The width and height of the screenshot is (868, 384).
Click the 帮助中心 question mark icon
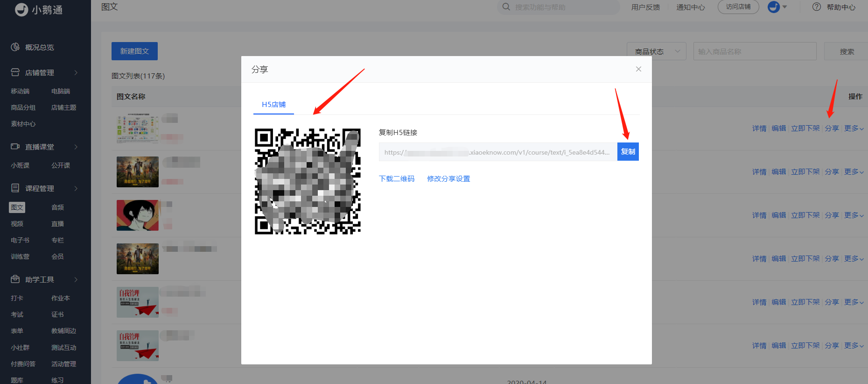(x=817, y=7)
